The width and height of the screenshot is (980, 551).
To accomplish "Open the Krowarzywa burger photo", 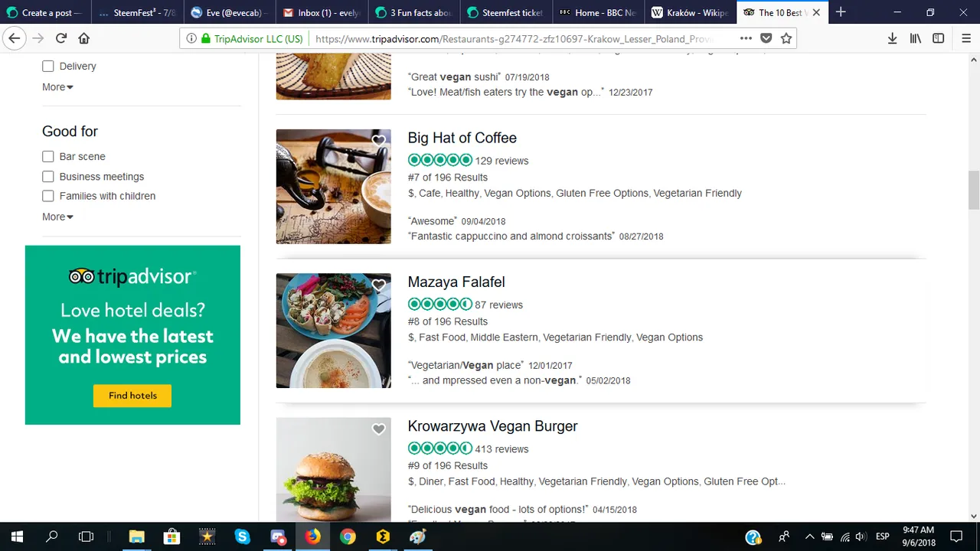I will click(333, 470).
